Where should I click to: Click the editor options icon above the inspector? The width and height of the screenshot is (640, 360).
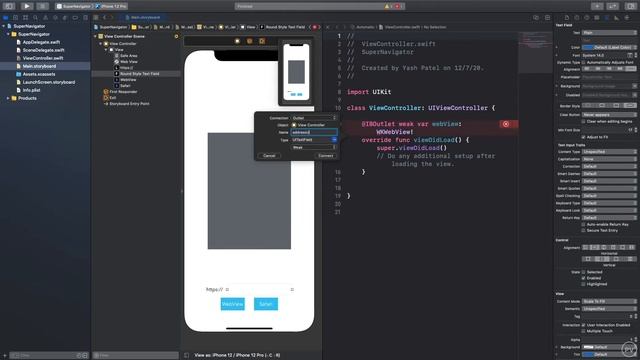tap(547, 18)
